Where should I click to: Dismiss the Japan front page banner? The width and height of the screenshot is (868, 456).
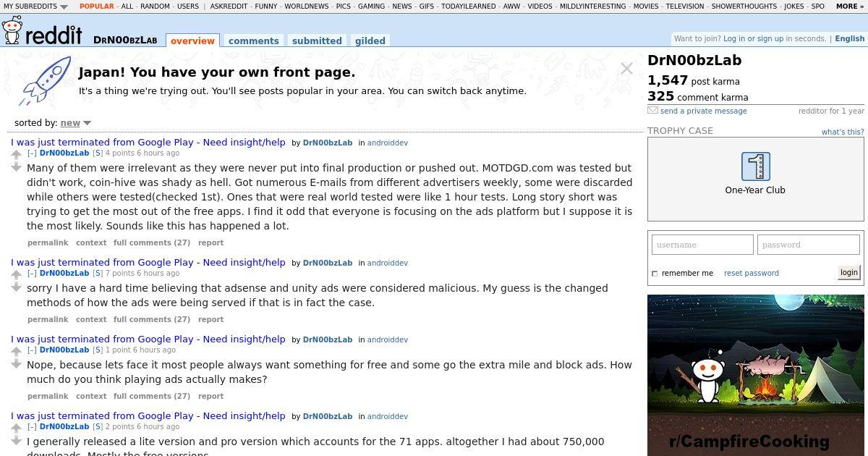[626, 69]
